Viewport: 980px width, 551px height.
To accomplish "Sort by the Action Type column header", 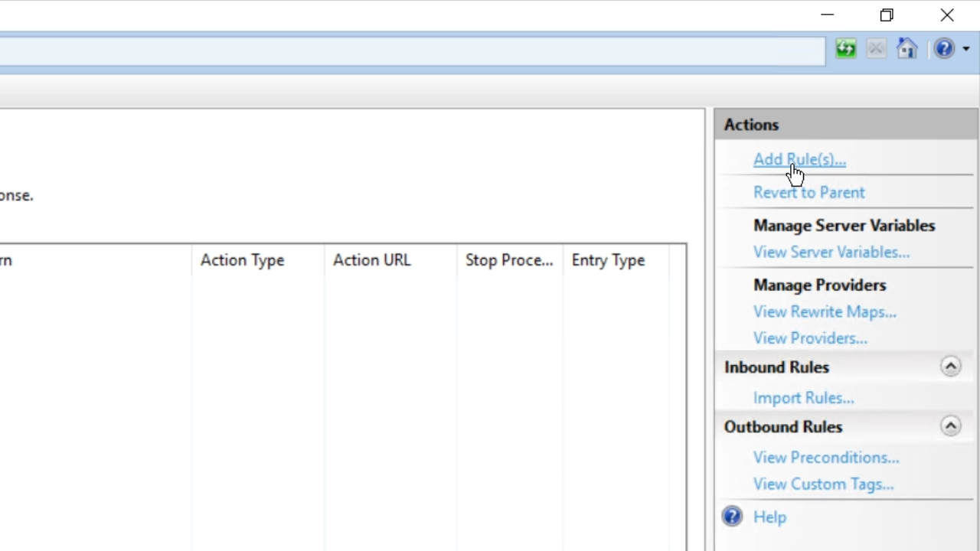I will pos(243,260).
